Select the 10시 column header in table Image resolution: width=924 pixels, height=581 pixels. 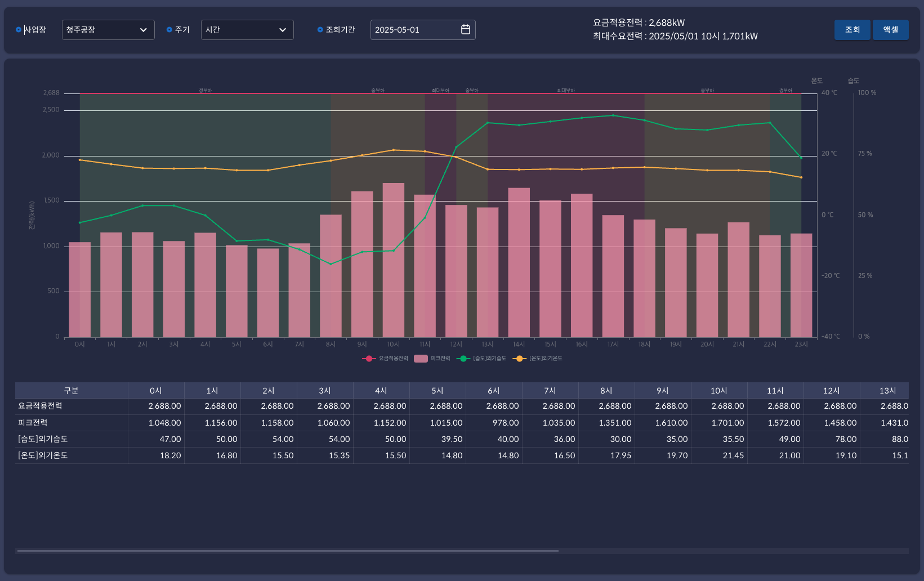tap(719, 391)
